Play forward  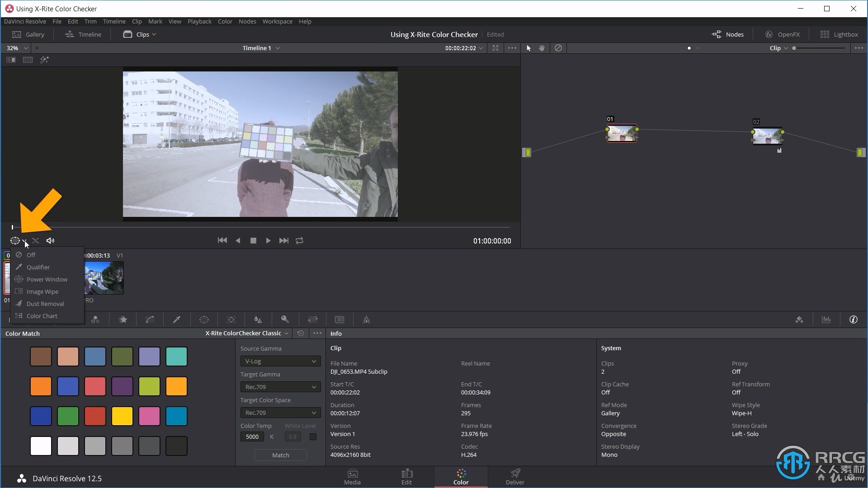pyautogui.click(x=268, y=241)
